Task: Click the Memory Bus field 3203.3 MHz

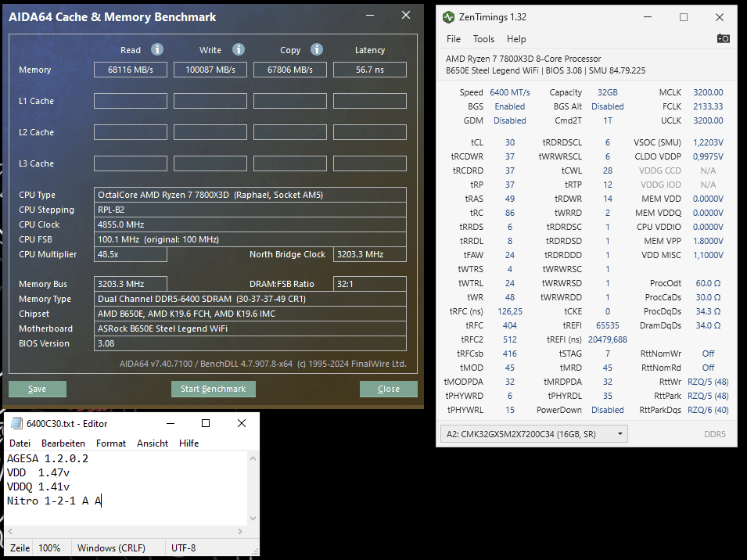Action: point(131,284)
